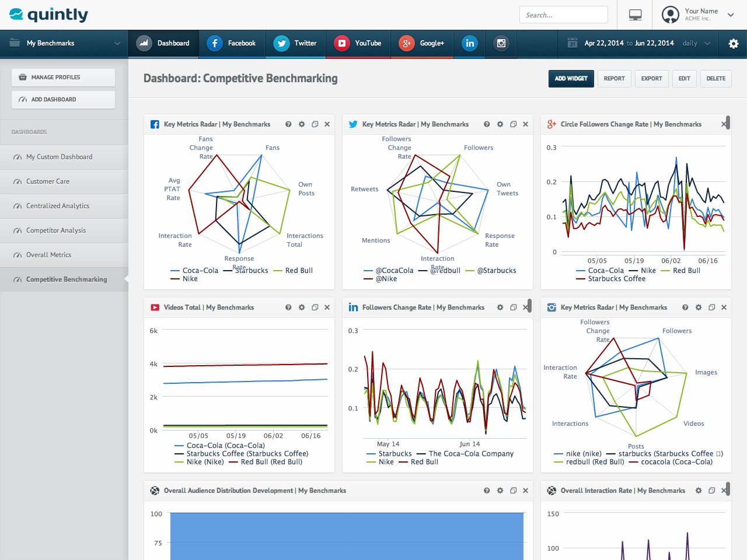Open the LinkedIn network tab
Viewport: 747px width, 560px height.
470,43
